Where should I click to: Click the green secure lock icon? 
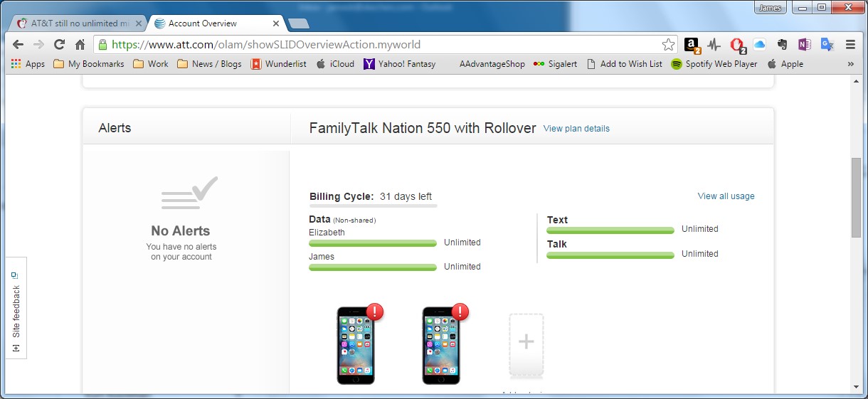click(103, 44)
